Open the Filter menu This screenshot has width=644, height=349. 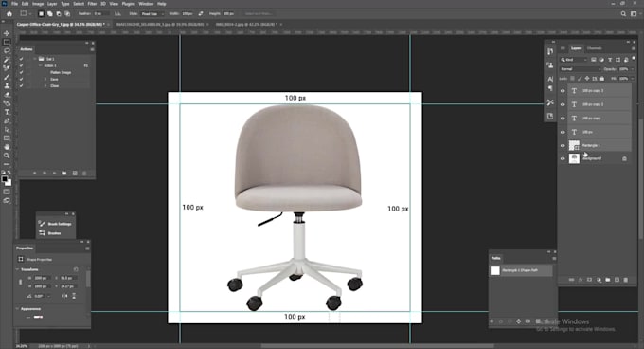(92, 4)
